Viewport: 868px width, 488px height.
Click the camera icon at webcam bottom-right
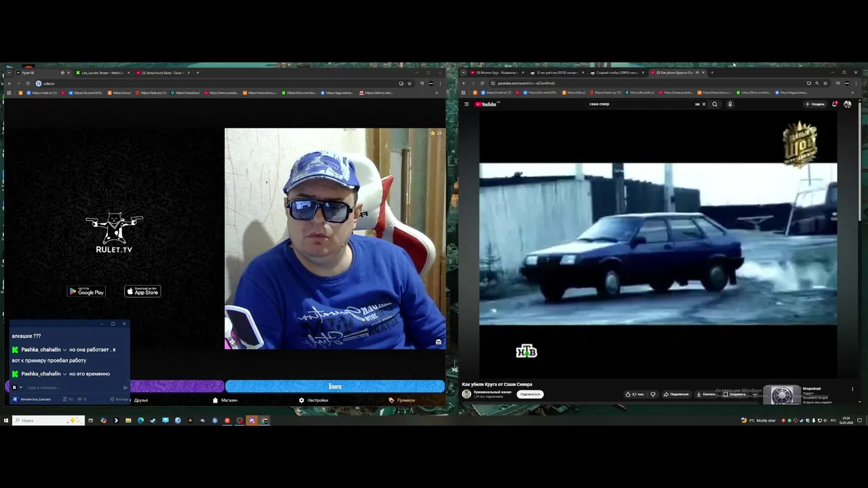(438, 342)
